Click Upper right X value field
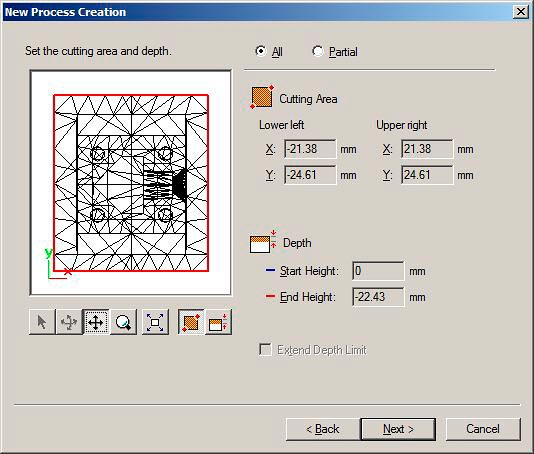The width and height of the screenshot is (534, 454). coord(427,149)
